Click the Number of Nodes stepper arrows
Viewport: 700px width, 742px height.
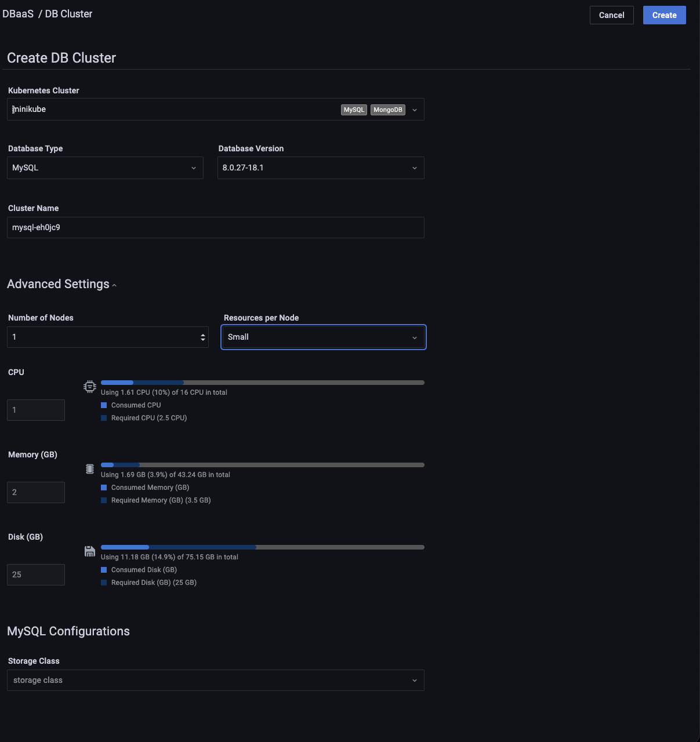pos(203,337)
